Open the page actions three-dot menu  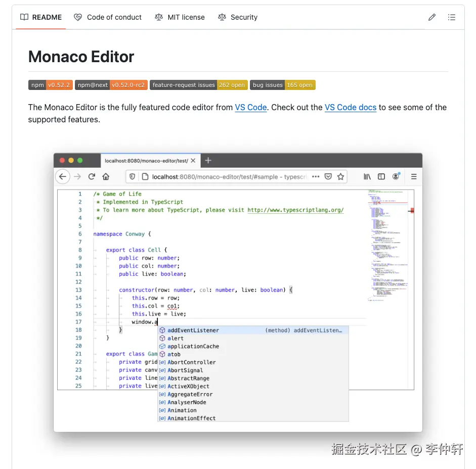coord(316,176)
